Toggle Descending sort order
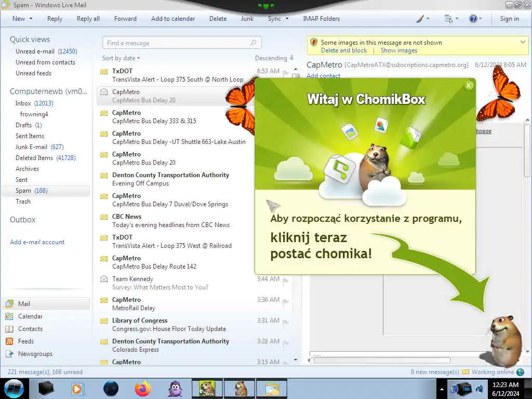The image size is (532, 399). coord(274,58)
